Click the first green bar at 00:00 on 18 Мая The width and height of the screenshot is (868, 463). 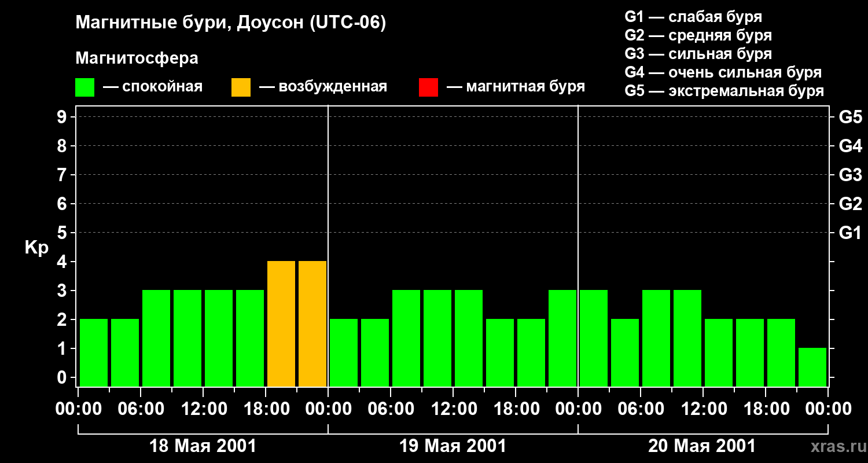pyautogui.click(x=94, y=352)
